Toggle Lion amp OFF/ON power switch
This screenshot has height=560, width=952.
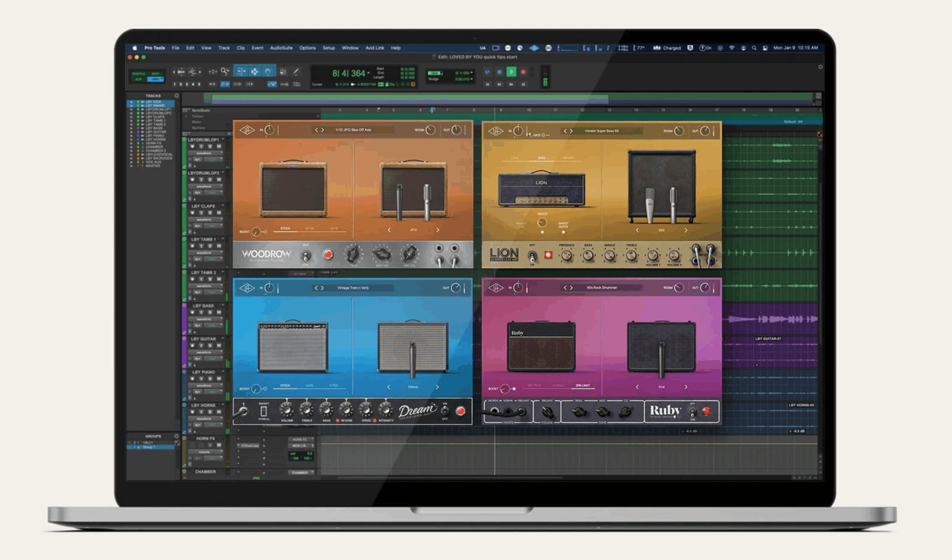tap(532, 256)
